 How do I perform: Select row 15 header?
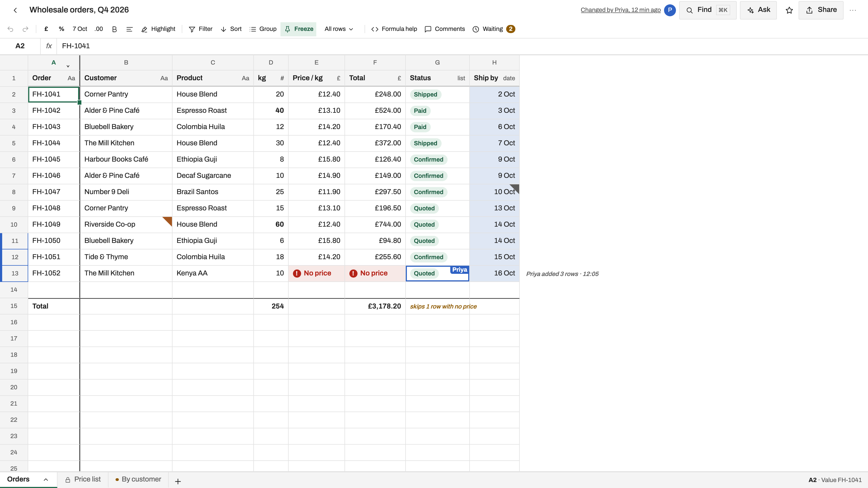tap(14, 306)
